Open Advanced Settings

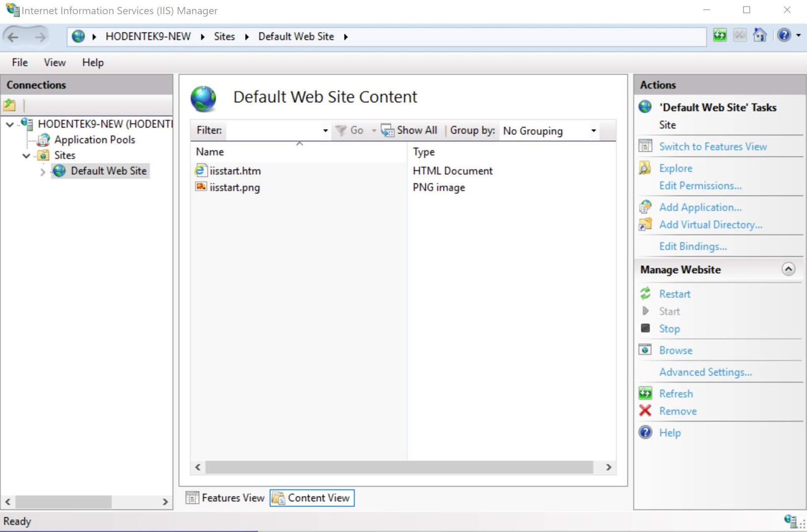point(705,372)
